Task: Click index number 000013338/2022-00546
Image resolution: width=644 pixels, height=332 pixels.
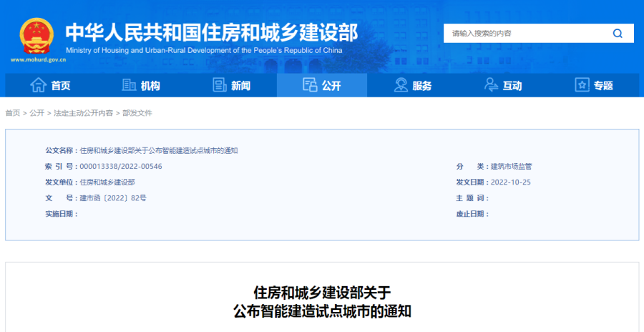Action: point(121,167)
